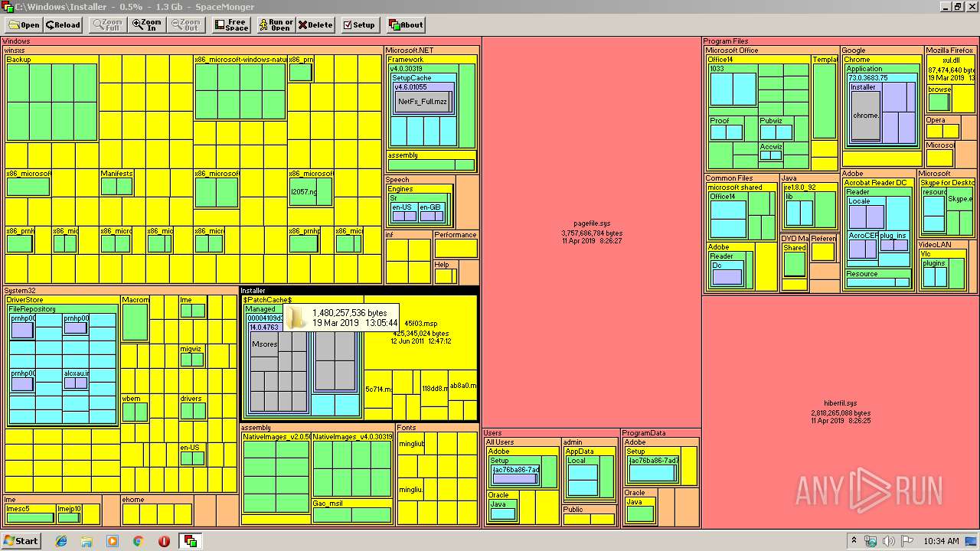The height and width of the screenshot is (551, 980).
Task: Select the FileRepository folder label
Action: [32, 309]
